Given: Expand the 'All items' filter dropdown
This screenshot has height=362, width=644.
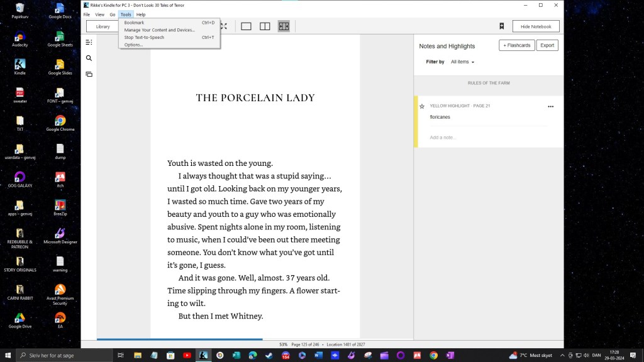Looking at the screenshot, I should tap(462, 62).
